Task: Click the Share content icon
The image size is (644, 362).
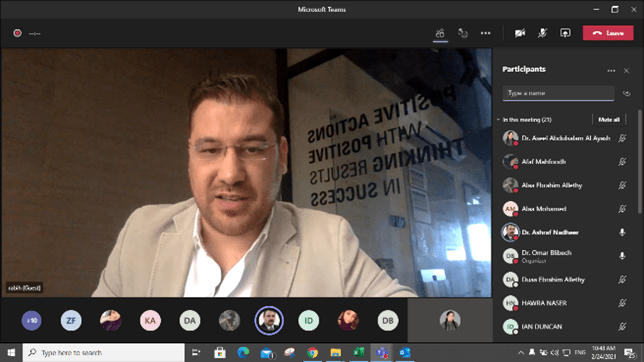Action: tap(565, 33)
